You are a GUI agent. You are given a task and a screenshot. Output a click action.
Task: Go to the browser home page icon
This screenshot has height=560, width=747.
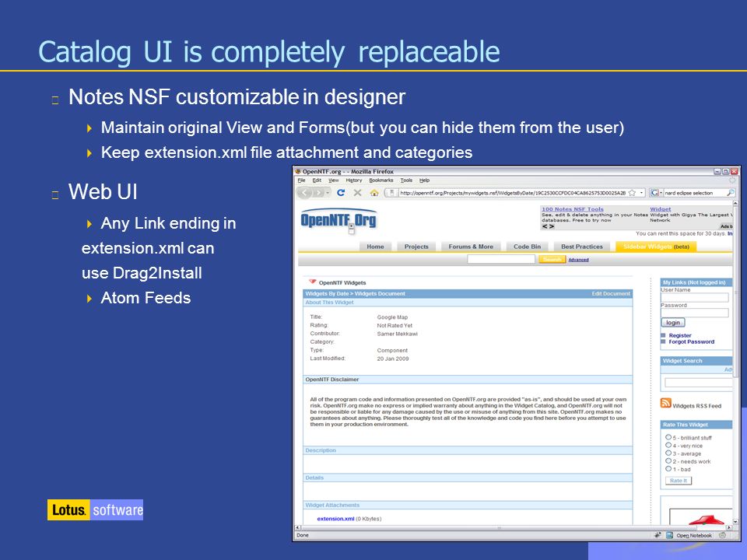[x=374, y=193]
